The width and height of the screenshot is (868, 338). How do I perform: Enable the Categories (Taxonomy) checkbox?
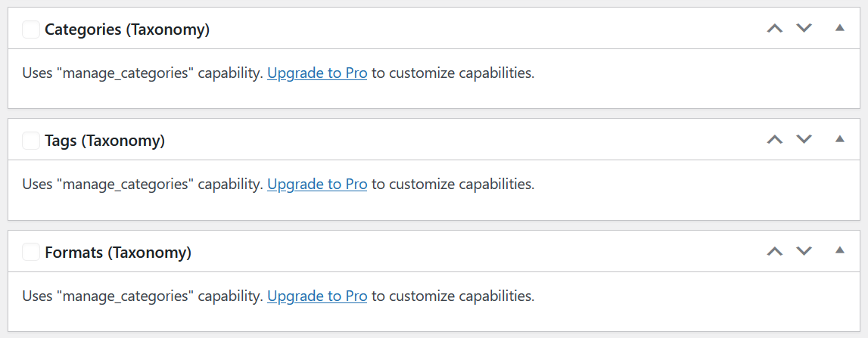coord(31,29)
